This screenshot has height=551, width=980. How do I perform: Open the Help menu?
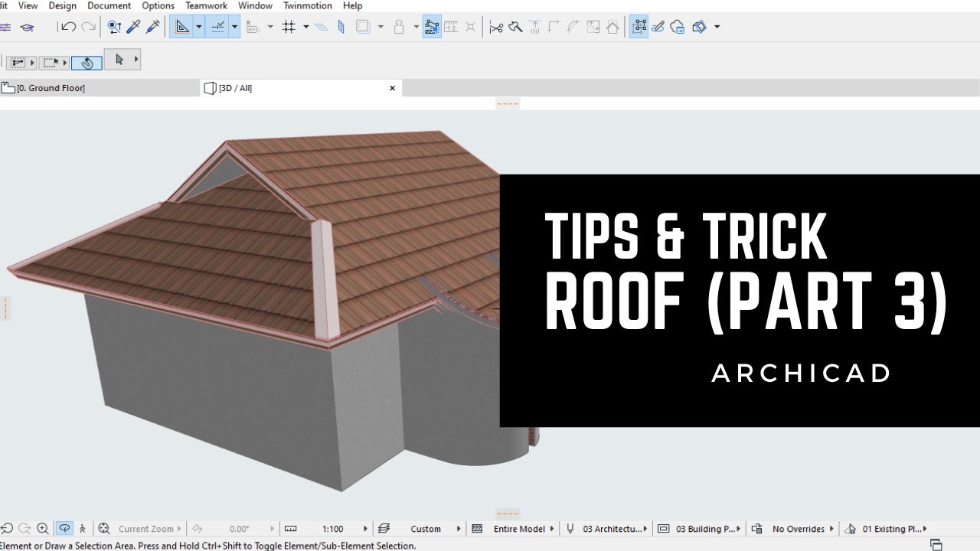tap(353, 5)
